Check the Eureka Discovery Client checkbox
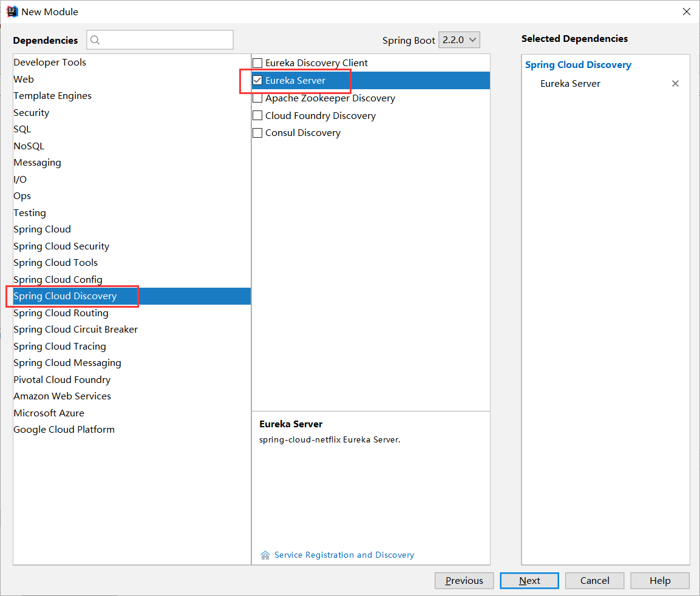This screenshot has width=700, height=596. pos(257,63)
